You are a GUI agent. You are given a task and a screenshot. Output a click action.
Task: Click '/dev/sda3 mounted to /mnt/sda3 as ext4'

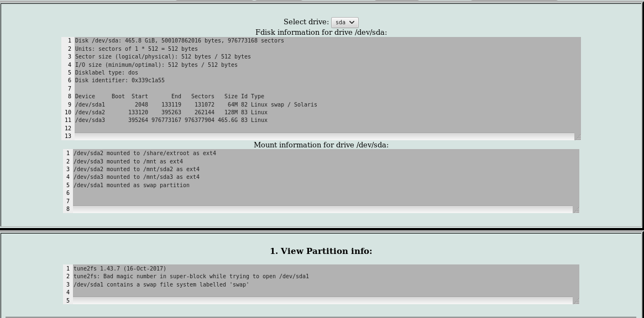click(x=137, y=177)
